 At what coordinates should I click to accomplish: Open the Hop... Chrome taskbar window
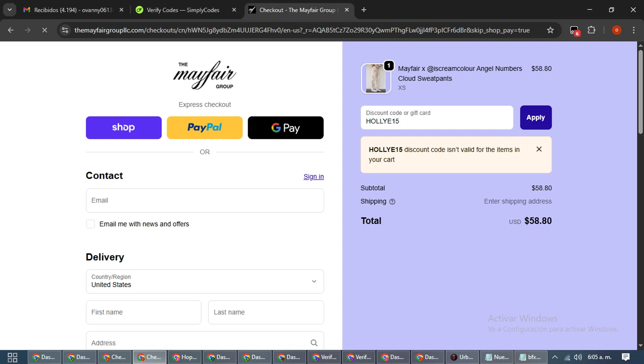[x=185, y=357]
